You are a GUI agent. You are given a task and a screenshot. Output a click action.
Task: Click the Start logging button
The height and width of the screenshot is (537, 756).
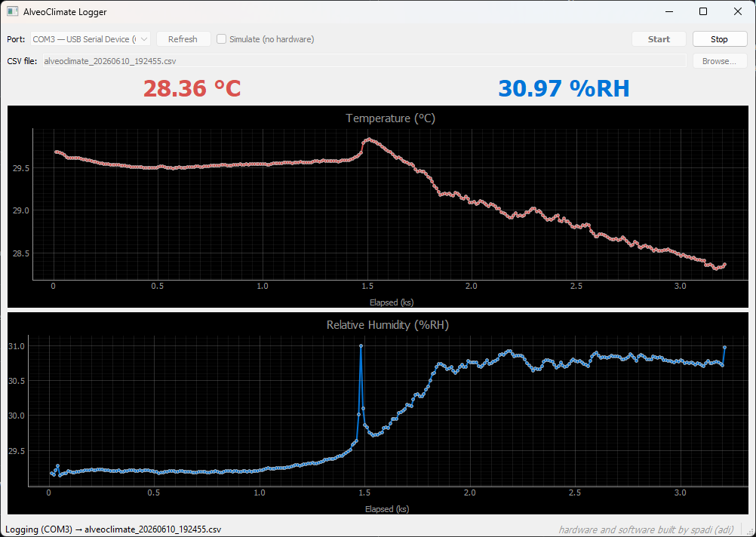click(x=659, y=39)
